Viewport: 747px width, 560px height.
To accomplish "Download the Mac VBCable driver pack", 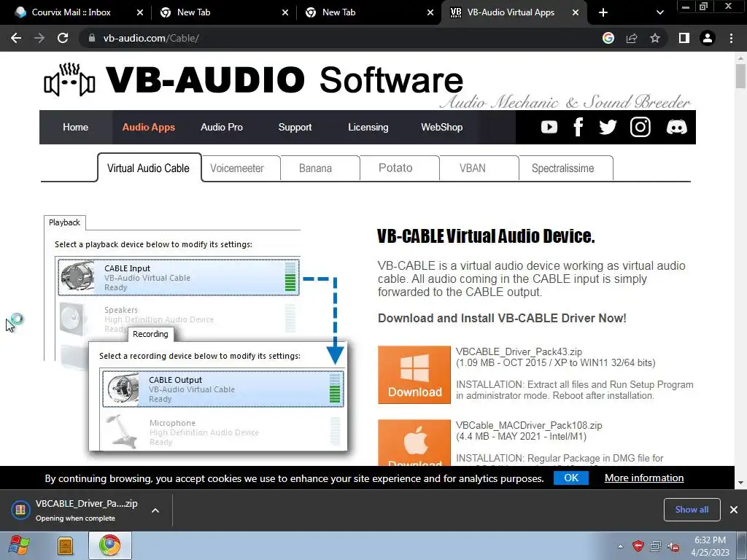I will click(414, 443).
